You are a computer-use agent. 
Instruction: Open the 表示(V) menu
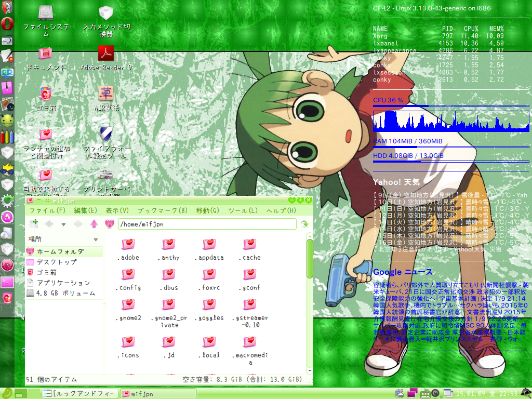[117, 211]
